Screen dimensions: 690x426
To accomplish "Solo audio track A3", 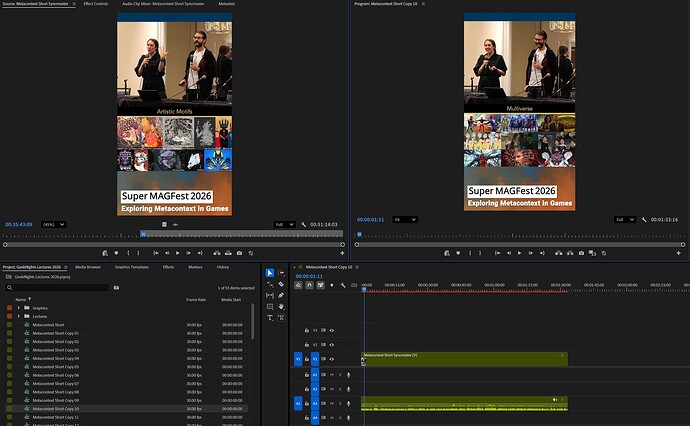I will pos(340,404).
